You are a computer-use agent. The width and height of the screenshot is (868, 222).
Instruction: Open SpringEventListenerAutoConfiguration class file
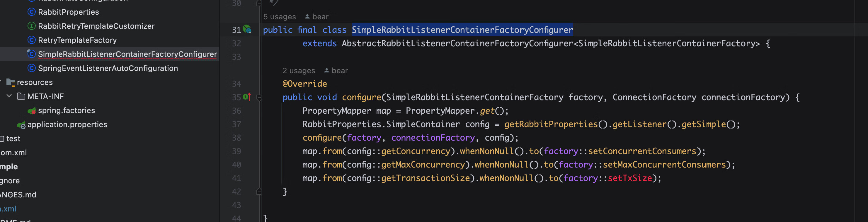tap(108, 68)
